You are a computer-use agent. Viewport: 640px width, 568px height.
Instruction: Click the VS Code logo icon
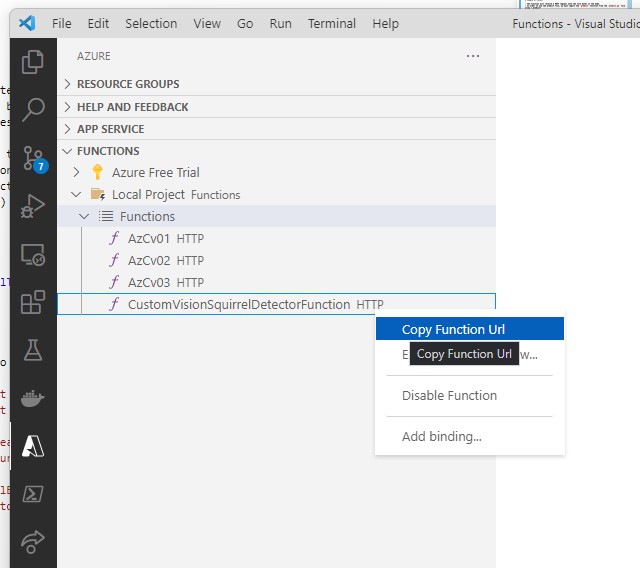[x=27, y=23]
